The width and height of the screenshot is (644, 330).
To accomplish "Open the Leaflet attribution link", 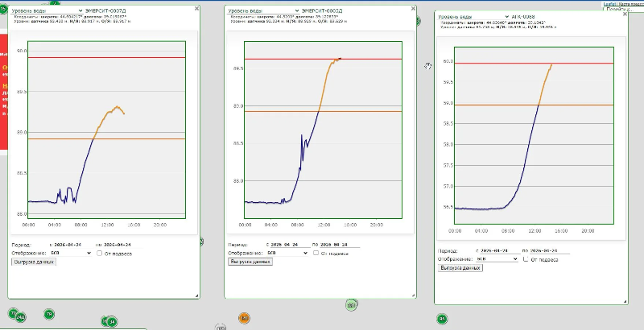I will (x=610, y=3).
